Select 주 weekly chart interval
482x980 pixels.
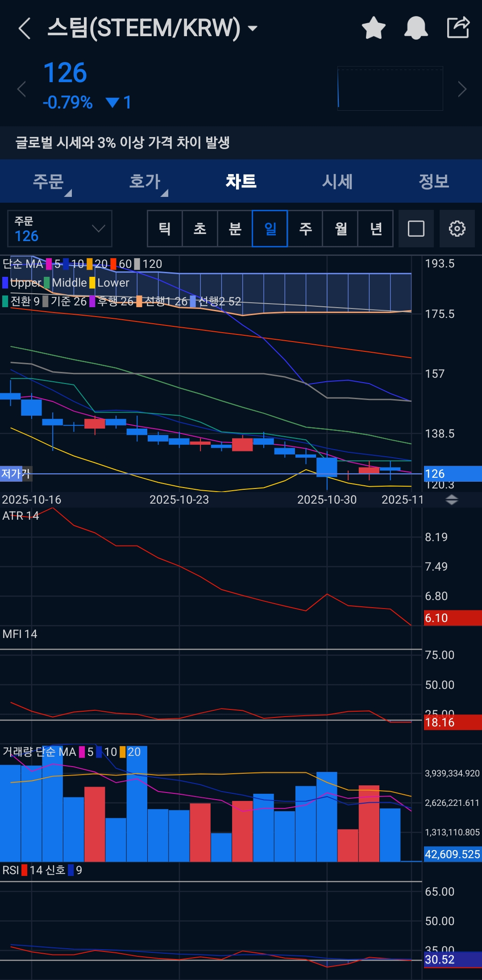point(305,229)
